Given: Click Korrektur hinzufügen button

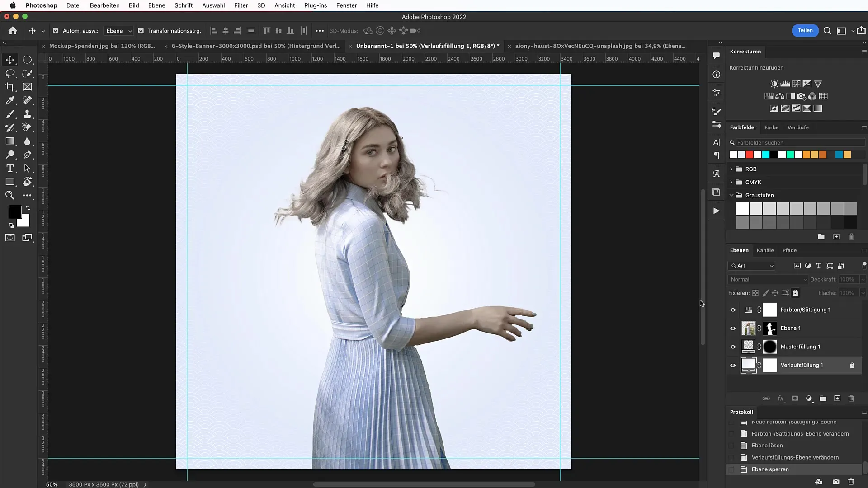Looking at the screenshot, I should (756, 67).
